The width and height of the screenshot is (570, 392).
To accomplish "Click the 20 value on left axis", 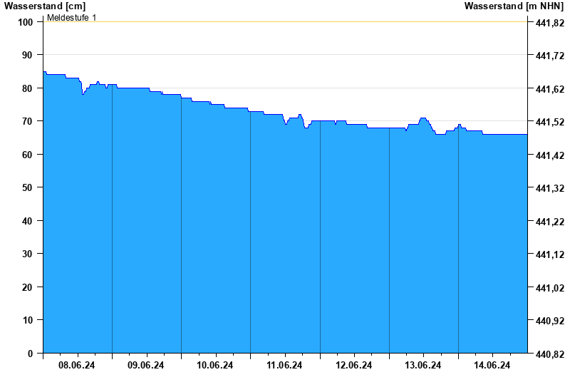I will pyautogui.click(x=27, y=287).
